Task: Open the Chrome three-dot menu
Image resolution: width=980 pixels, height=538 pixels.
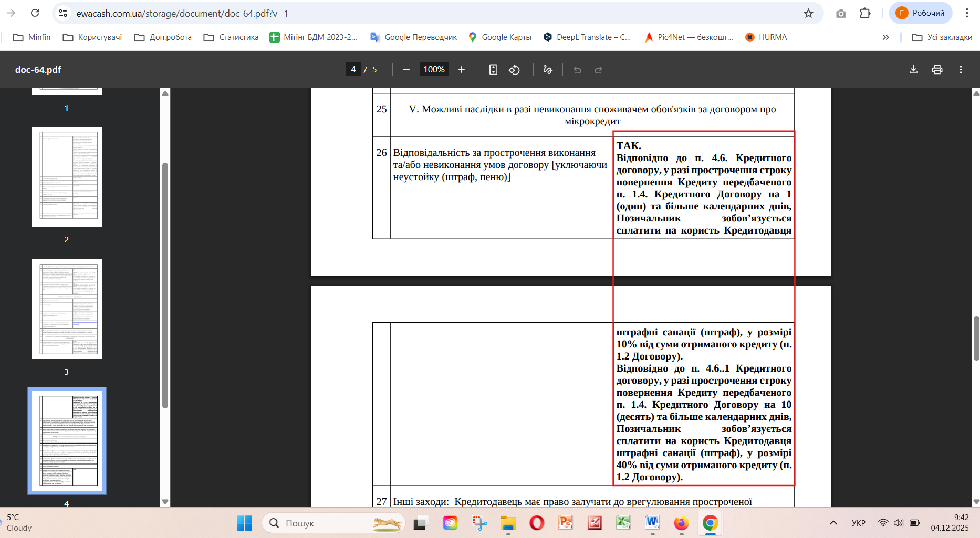Action: coord(966,13)
